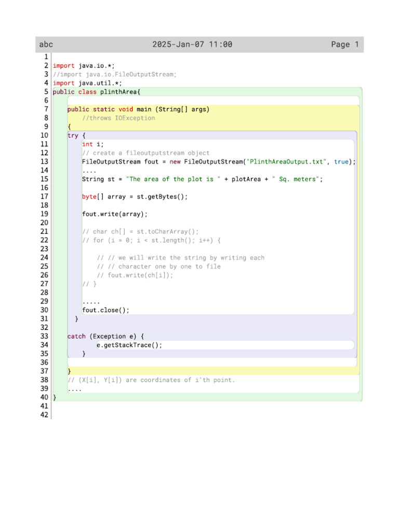This screenshot has height=532, width=399.
Task: Click the '// for (i = 0; i < st.length(); i++) {' comment
Action: point(151,240)
